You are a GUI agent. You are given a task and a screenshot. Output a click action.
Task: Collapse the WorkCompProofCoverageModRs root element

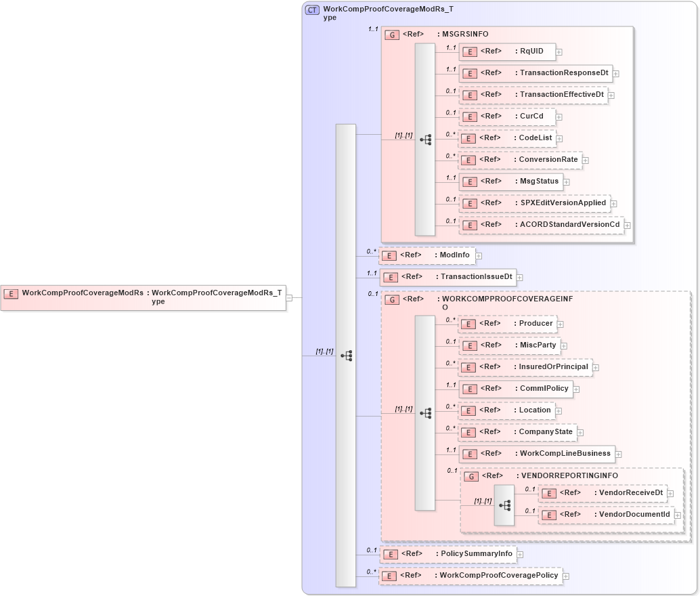[289, 297]
